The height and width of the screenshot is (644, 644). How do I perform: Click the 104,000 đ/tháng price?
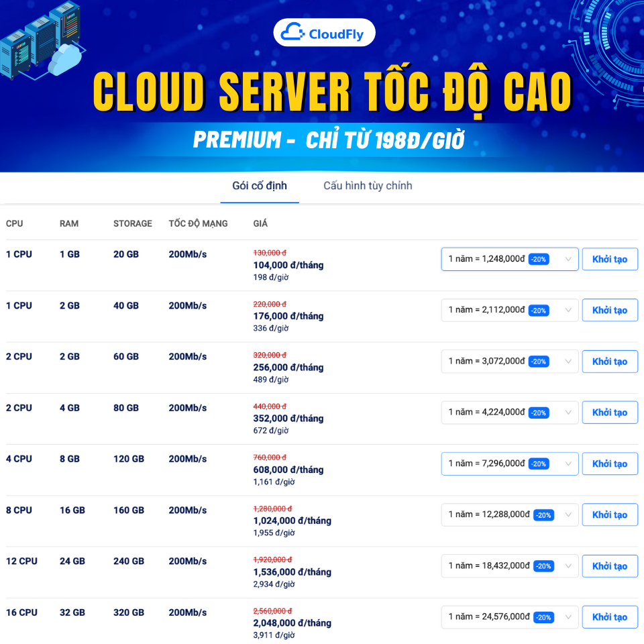(x=288, y=265)
